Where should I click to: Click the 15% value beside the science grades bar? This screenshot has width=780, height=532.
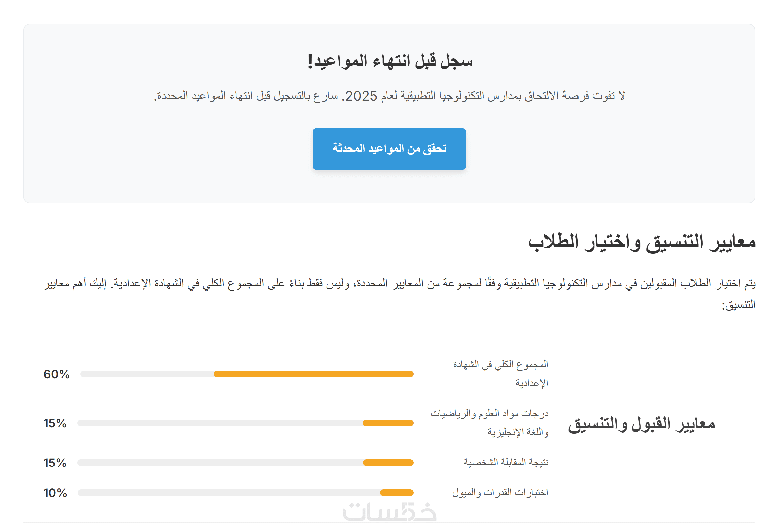click(55, 423)
